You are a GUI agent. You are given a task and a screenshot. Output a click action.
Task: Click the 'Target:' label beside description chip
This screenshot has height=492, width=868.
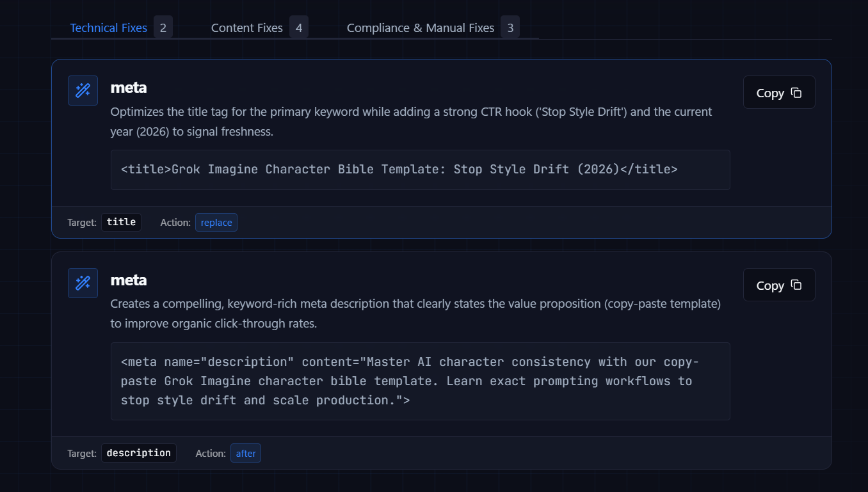[x=82, y=454]
